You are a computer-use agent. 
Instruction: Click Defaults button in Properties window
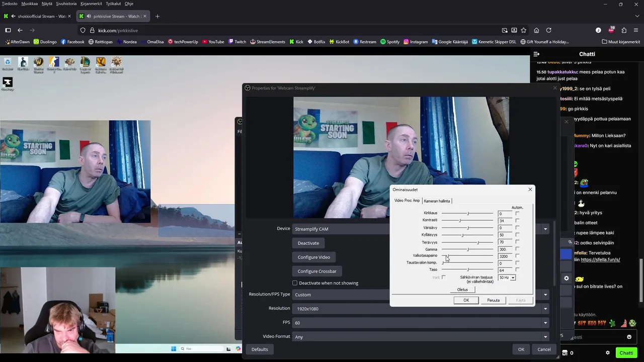(x=260, y=349)
